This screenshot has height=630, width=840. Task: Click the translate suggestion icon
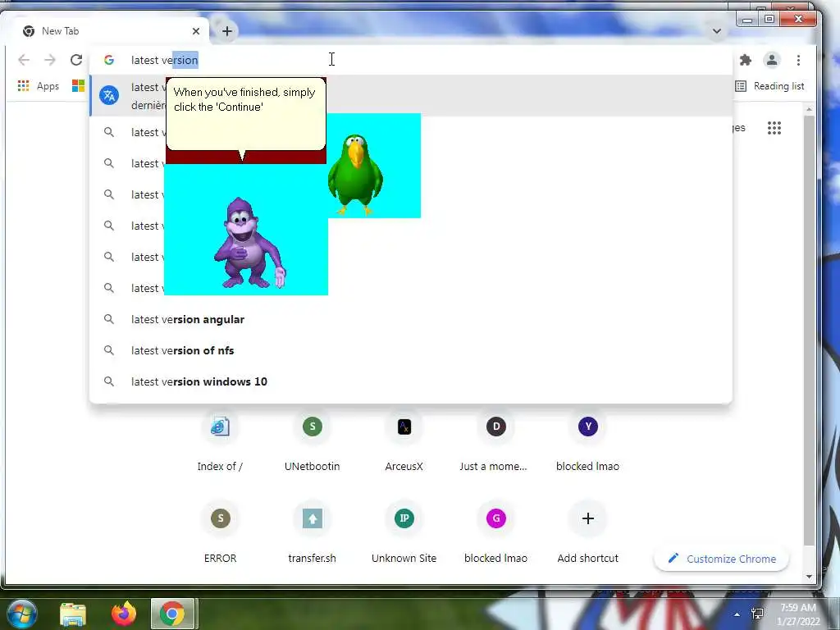(109, 96)
